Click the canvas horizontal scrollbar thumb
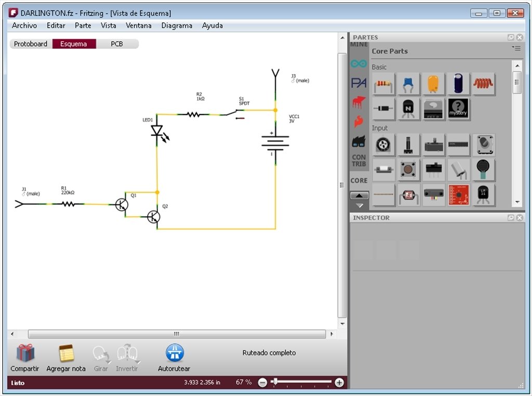This screenshot has height=396, width=532. click(177, 334)
